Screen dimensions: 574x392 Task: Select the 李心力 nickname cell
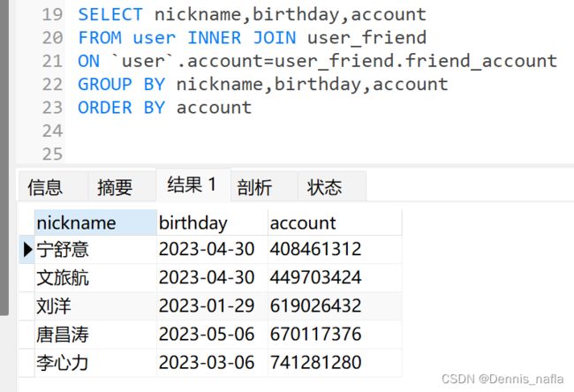tap(95, 363)
